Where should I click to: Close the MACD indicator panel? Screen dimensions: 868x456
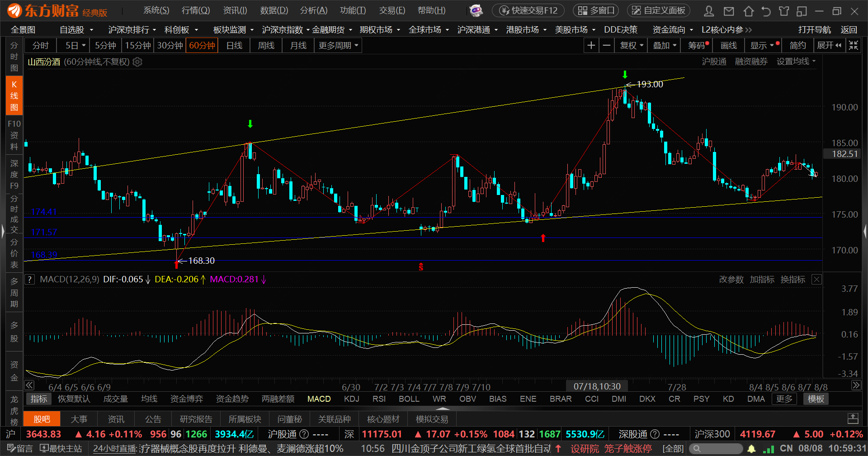tap(816, 280)
